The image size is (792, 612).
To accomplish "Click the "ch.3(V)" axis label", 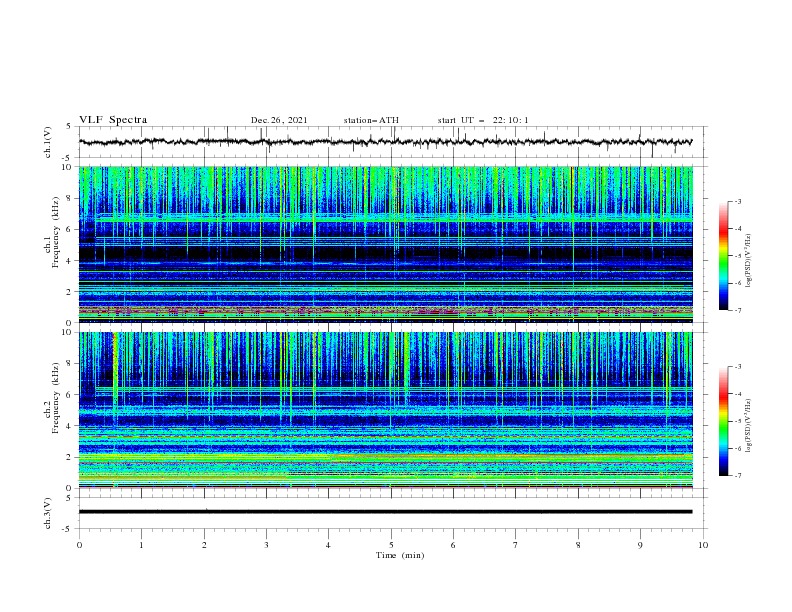I will pos(47,513).
